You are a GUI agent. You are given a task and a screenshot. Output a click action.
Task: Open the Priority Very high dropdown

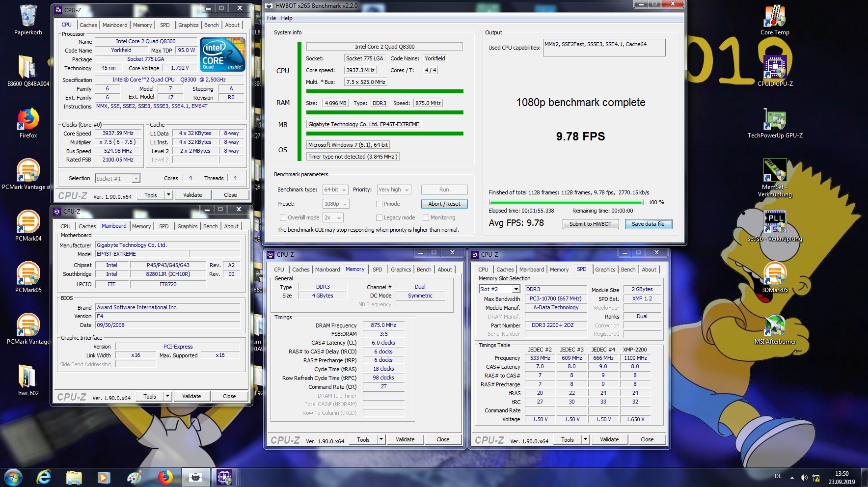pyautogui.click(x=394, y=189)
